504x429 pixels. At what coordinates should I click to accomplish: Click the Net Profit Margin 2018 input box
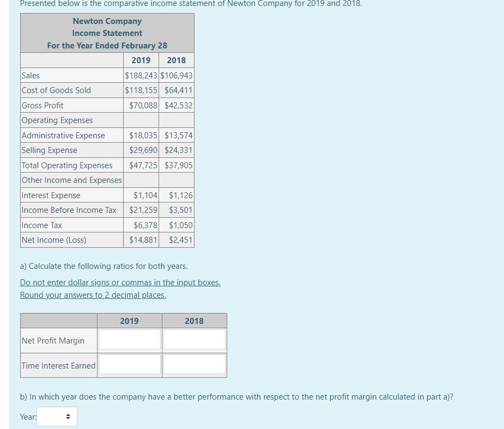tap(194, 339)
